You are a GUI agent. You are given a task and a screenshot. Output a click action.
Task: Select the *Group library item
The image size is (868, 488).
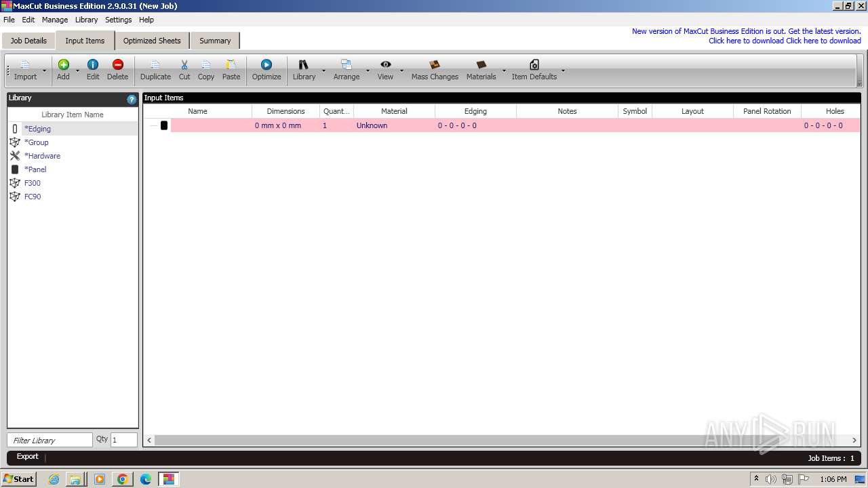[x=73, y=142]
